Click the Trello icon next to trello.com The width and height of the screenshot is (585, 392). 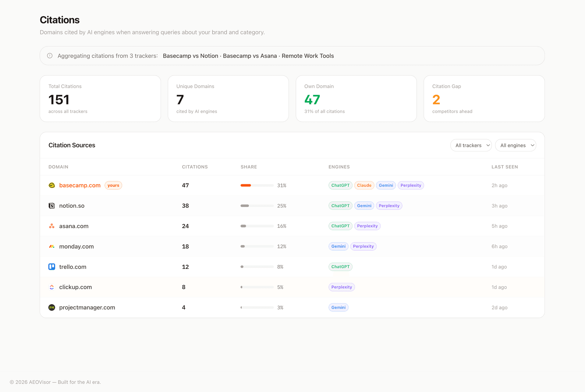pos(52,267)
